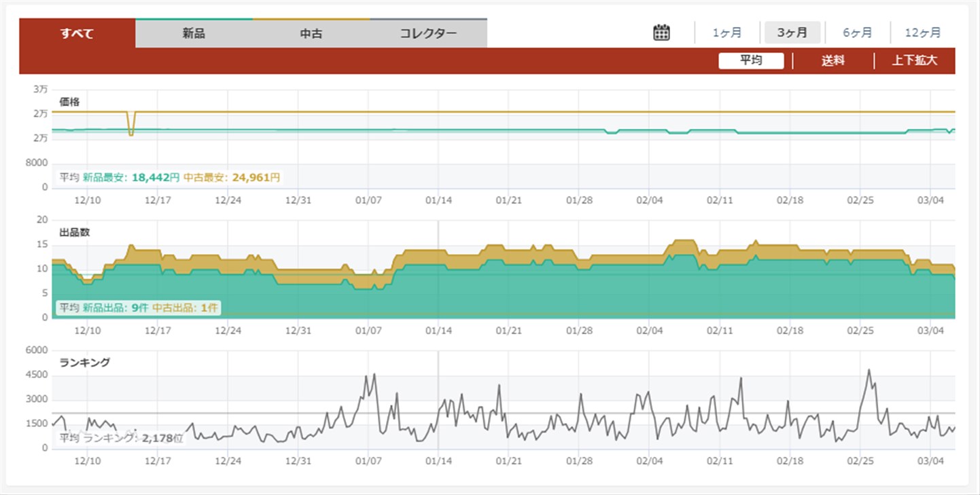Toggle the 上下拡大 zoom option
The height and width of the screenshot is (495, 980).
pyautogui.click(x=914, y=60)
